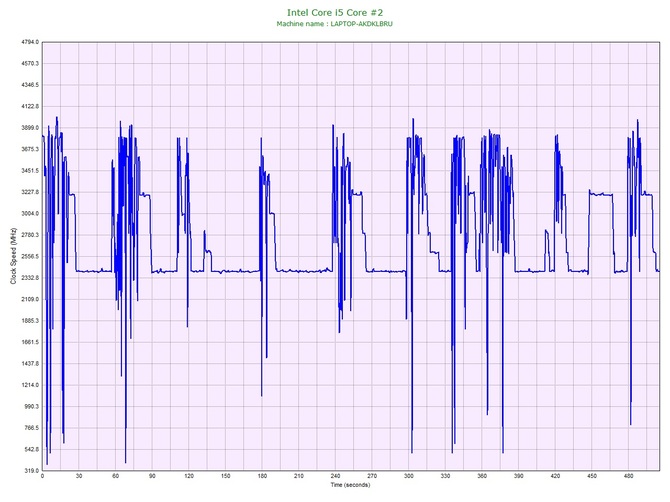Click the 'Time (seconds)' axis label
The width and height of the screenshot is (670, 502).
350,485
